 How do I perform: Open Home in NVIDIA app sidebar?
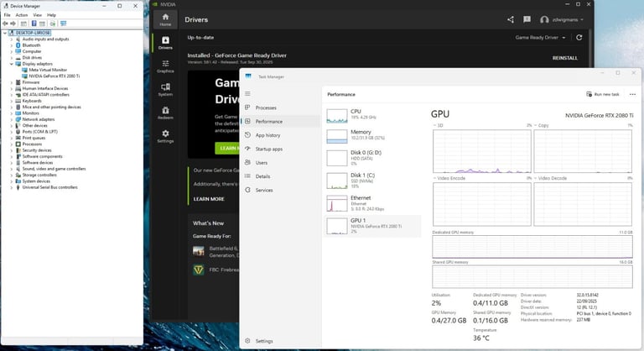pos(165,19)
